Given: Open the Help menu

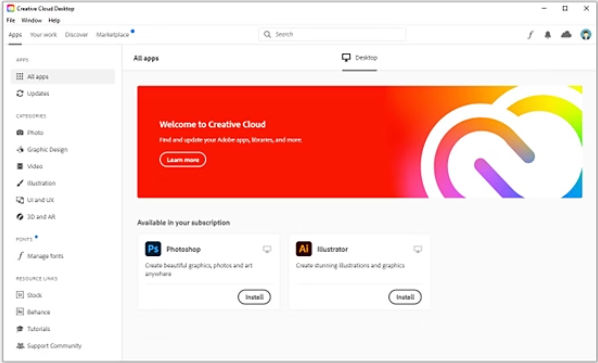Looking at the screenshot, I should click(x=54, y=20).
